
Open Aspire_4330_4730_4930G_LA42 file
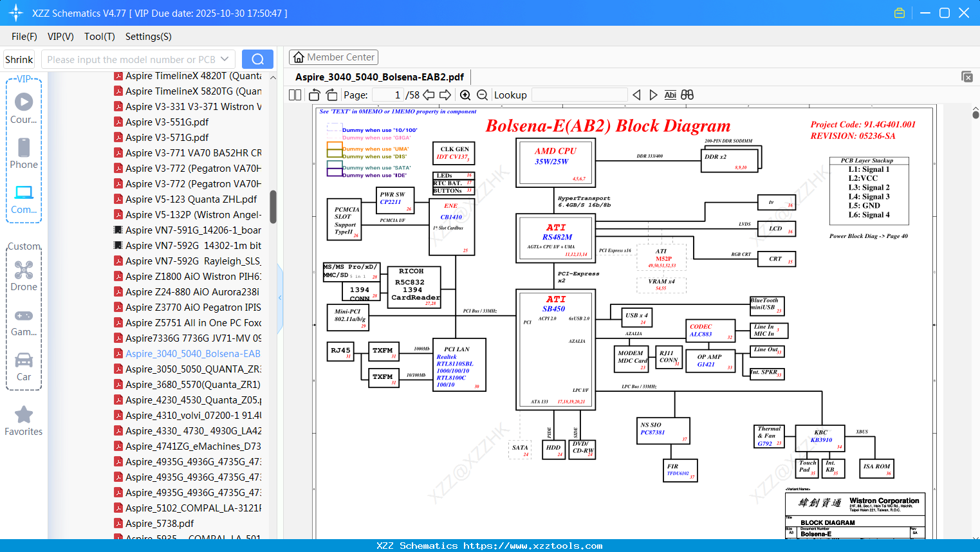coord(188,431)
